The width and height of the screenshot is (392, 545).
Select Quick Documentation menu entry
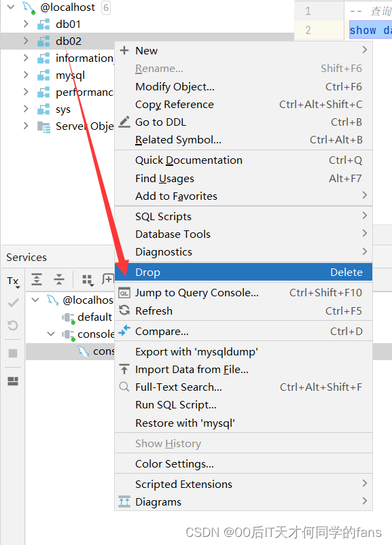(x=243, y=160)
